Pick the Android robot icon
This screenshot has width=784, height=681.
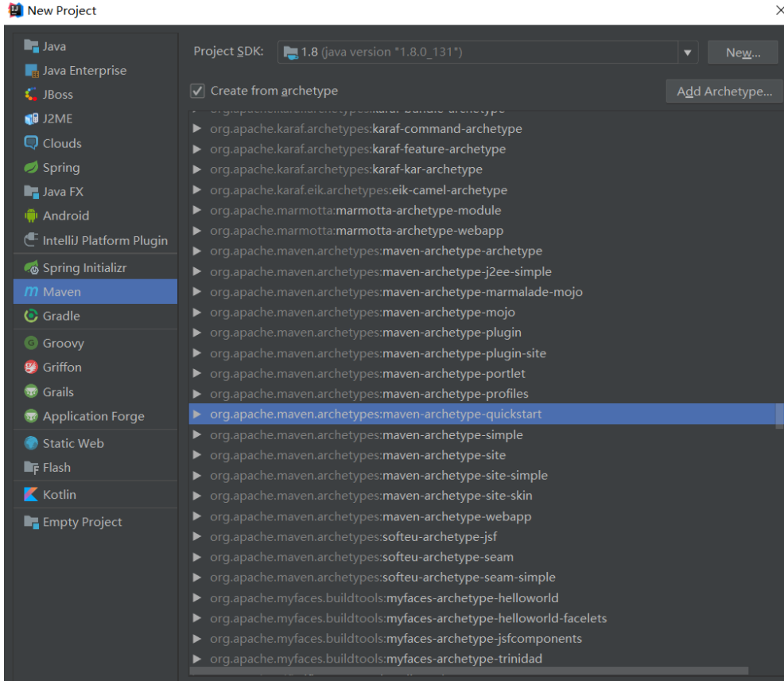31,216
